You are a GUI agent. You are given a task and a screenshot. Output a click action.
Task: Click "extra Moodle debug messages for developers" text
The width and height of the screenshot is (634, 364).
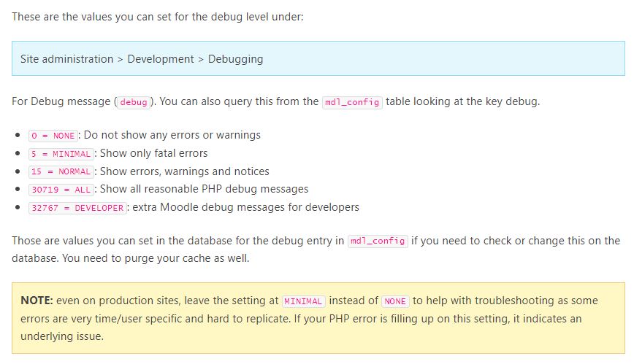(x=245, y=207)
